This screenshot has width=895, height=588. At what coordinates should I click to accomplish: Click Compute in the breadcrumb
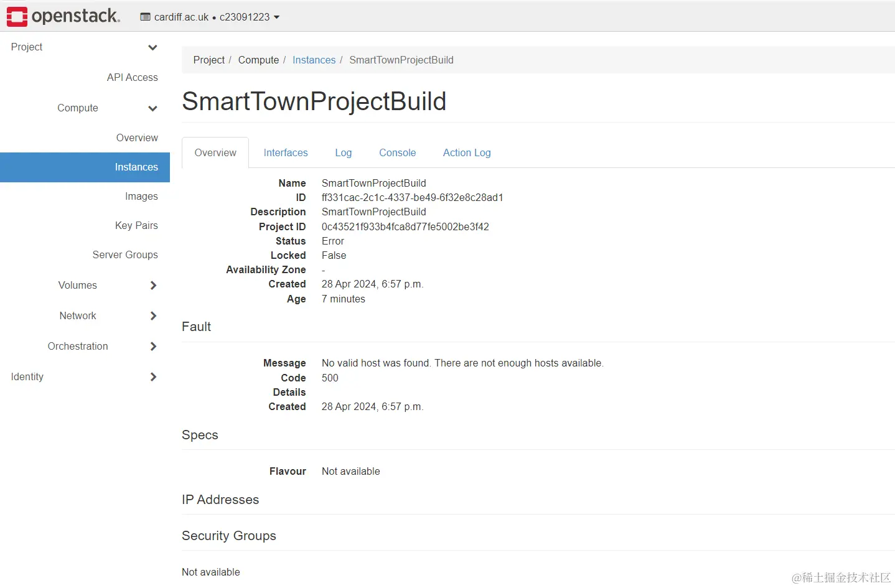258,60
